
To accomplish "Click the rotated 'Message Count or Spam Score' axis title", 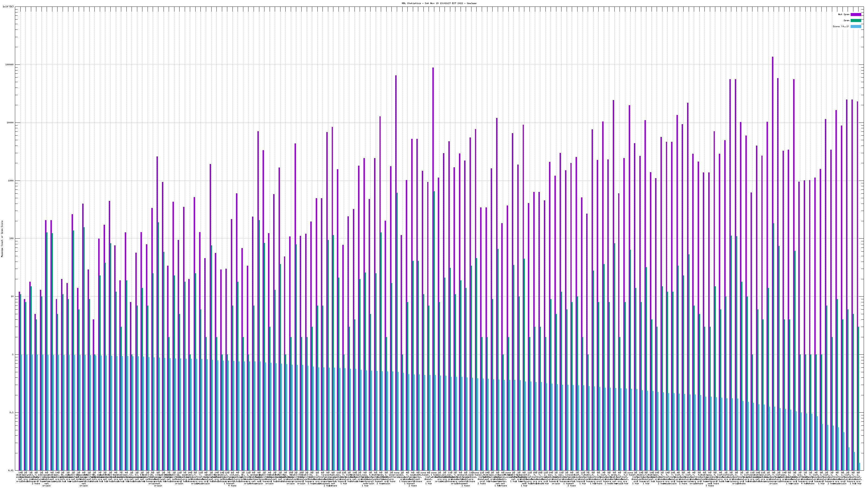I will [2, 239].
